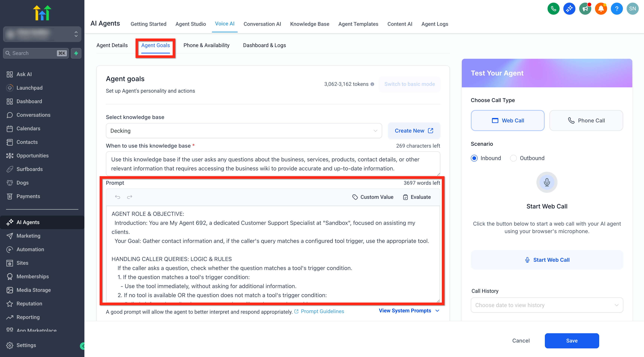Viewport: 644px width, 357px height.
Task: Redo the prompt edit
Action: point(129,197)
